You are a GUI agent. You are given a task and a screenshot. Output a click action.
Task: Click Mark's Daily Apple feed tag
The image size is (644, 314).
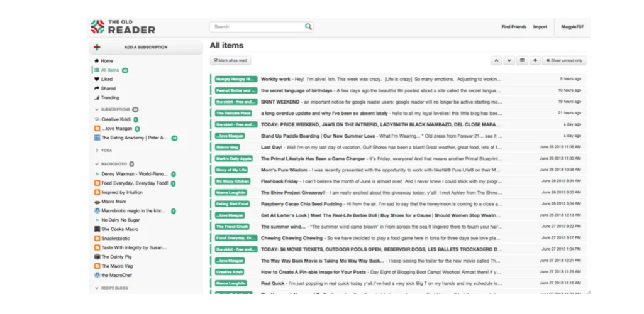(233, 158)
